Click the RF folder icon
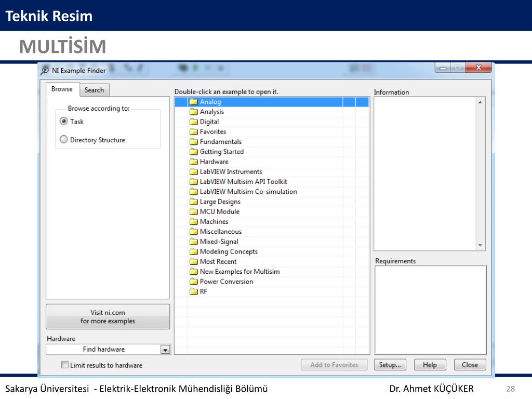 tap(194, 292)
